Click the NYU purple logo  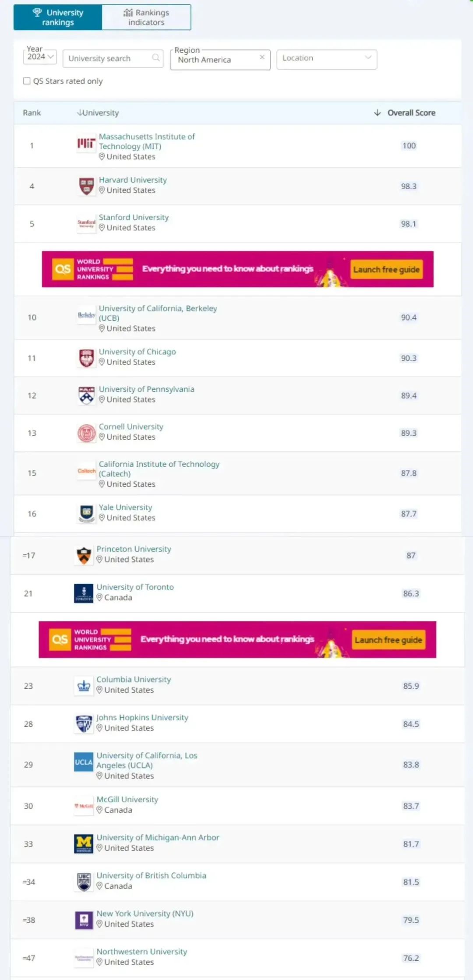pyautogui.click(x=84, y=920)
